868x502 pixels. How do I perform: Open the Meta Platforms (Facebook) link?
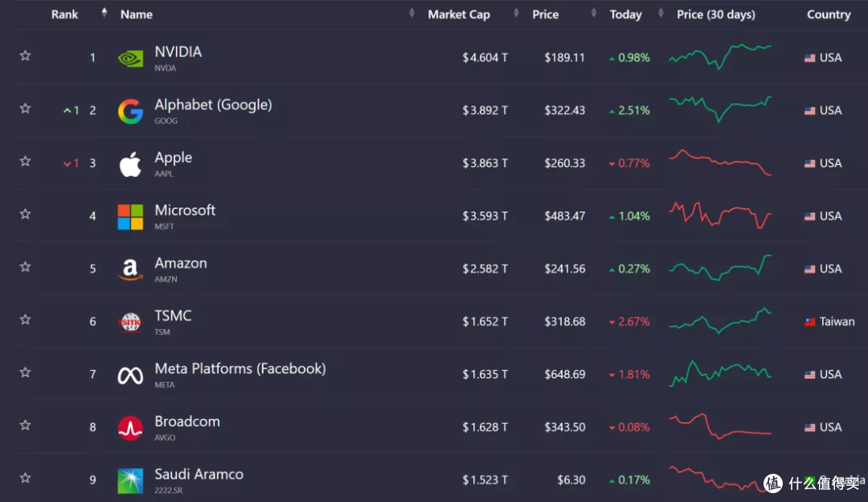tap(240, 368)
